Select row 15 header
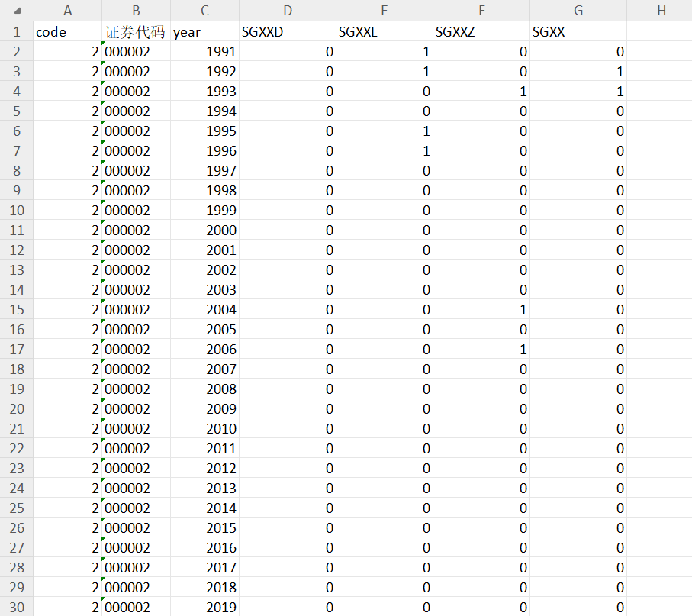The image size is (692, 616). pyautogui.click(x=17, y=310)
